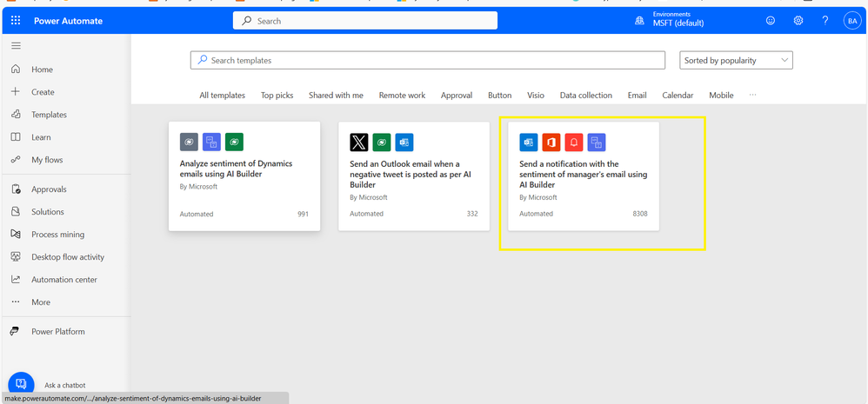Click the top Search box

364,21
